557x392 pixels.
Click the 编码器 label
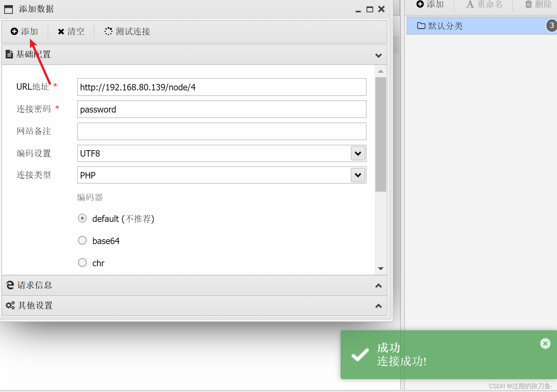[x=90, y=197]
